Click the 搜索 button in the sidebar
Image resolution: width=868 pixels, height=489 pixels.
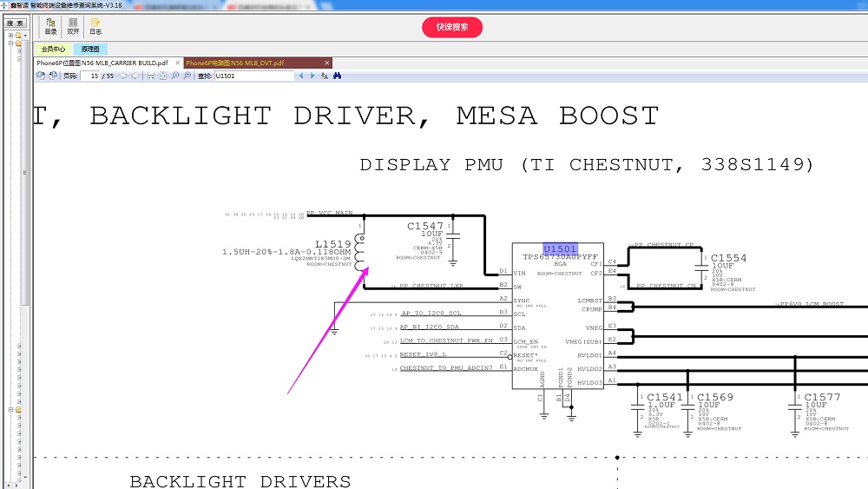click(x=15, y=23)
